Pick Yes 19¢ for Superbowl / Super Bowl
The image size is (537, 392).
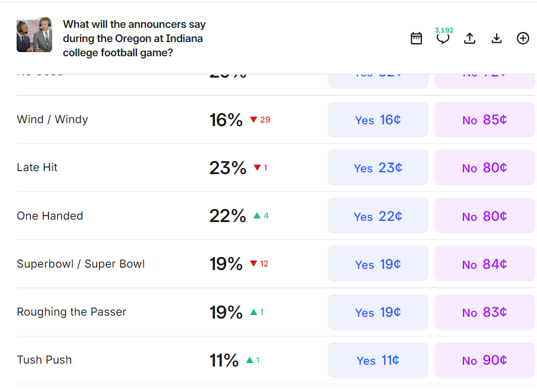tap(378, 264)
